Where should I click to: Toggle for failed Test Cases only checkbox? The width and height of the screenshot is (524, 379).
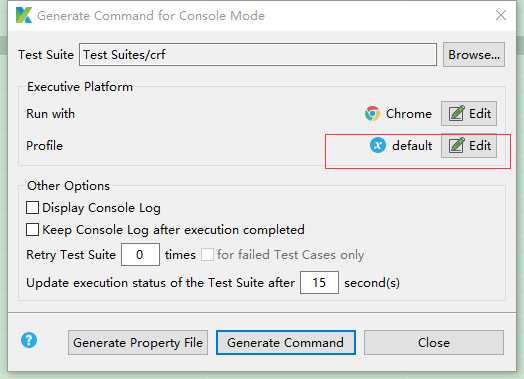pyautogui.click(x=207, y=255)
